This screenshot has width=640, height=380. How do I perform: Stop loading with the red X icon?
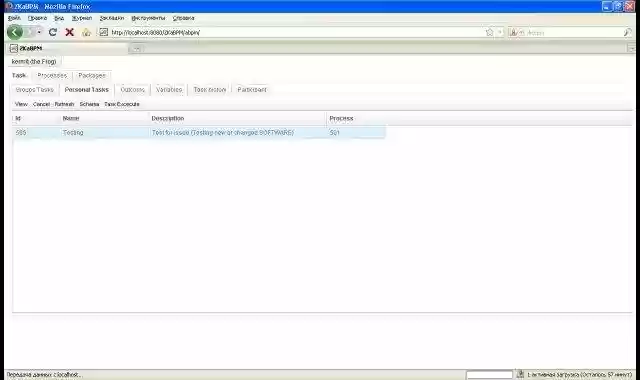coord(69,32)
